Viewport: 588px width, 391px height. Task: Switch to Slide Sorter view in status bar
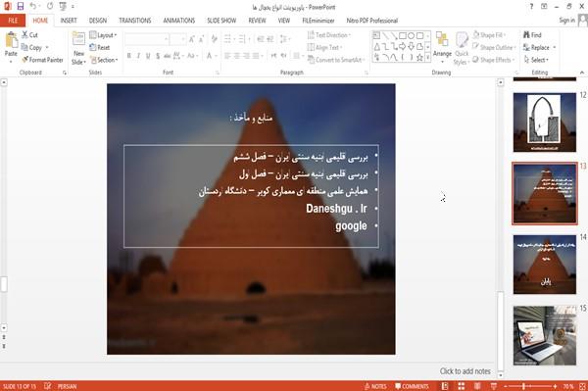coord(462,386)
